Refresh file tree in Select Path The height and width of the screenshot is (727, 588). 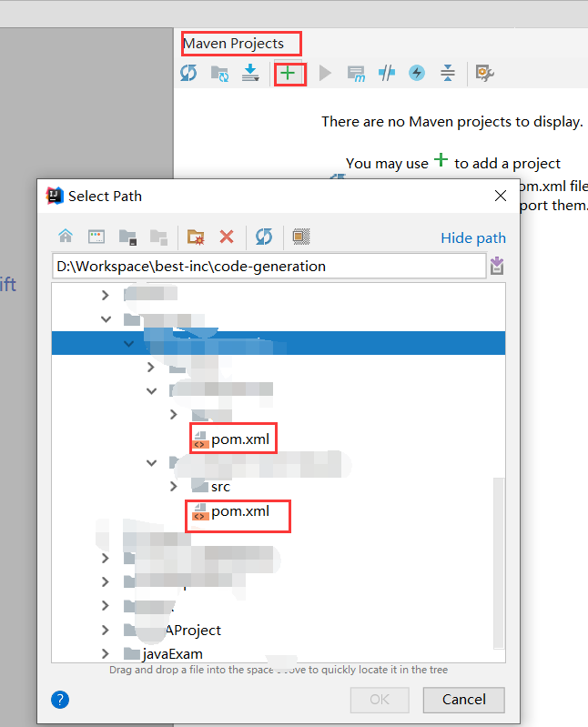(264, 237)
